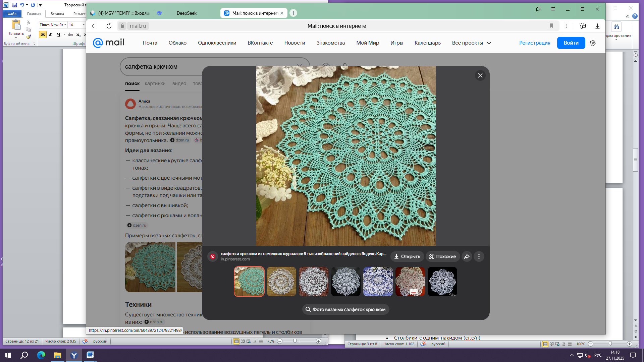The width and height of the screenshot is (644, 362).
Task: Select the white doily on black thumbnail
Action: (x=442, y=282)
